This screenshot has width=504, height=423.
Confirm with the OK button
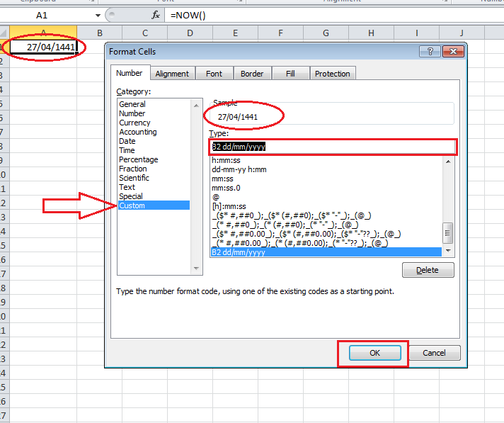point(374,353)
